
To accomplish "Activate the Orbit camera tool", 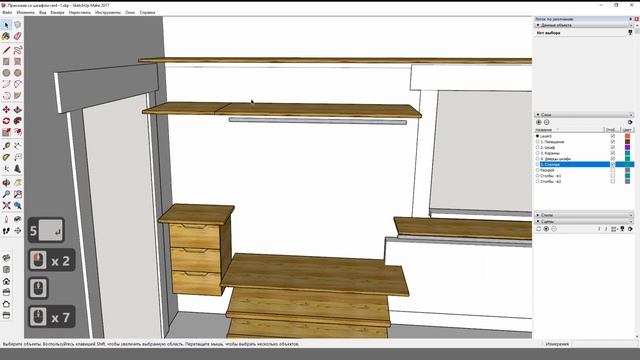I will pyautogui.click(x=6, y=182).
